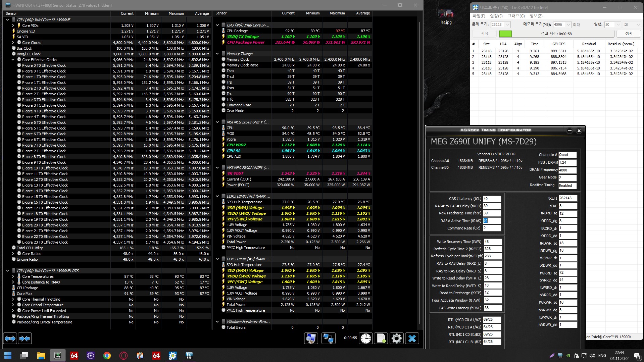Open Task View on taskbar

[x=24, y=356]
